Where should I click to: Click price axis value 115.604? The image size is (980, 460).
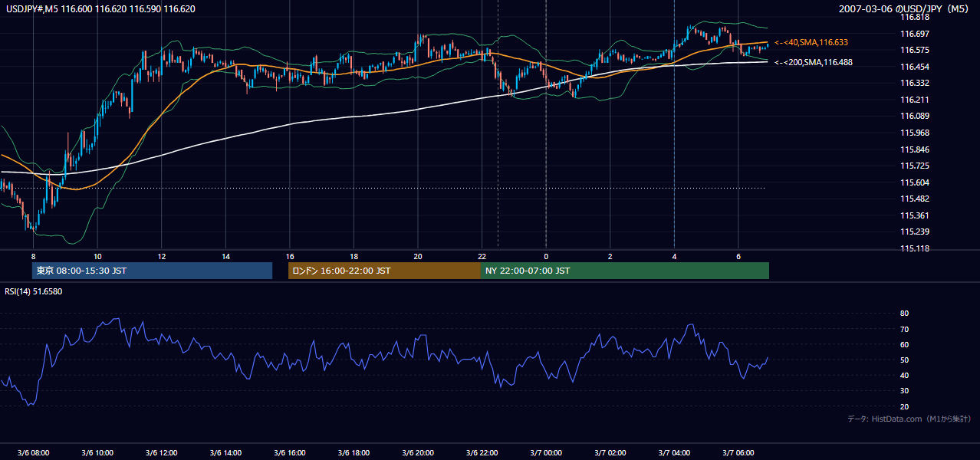click(914, 182)
